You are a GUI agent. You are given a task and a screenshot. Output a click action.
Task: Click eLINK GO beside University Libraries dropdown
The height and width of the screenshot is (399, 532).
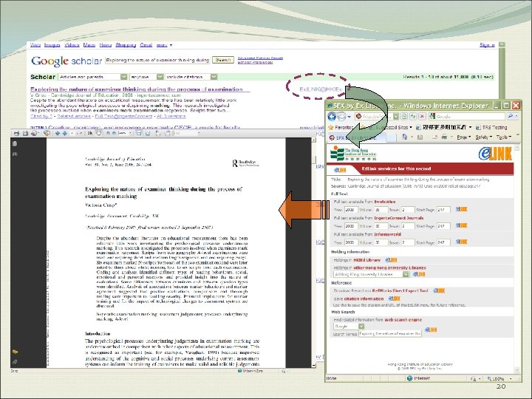(419, 274)
